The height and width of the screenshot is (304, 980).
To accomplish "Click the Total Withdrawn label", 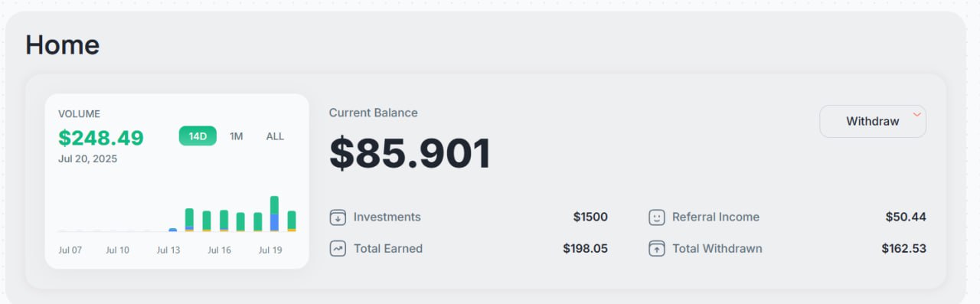I will coord(717,249).
